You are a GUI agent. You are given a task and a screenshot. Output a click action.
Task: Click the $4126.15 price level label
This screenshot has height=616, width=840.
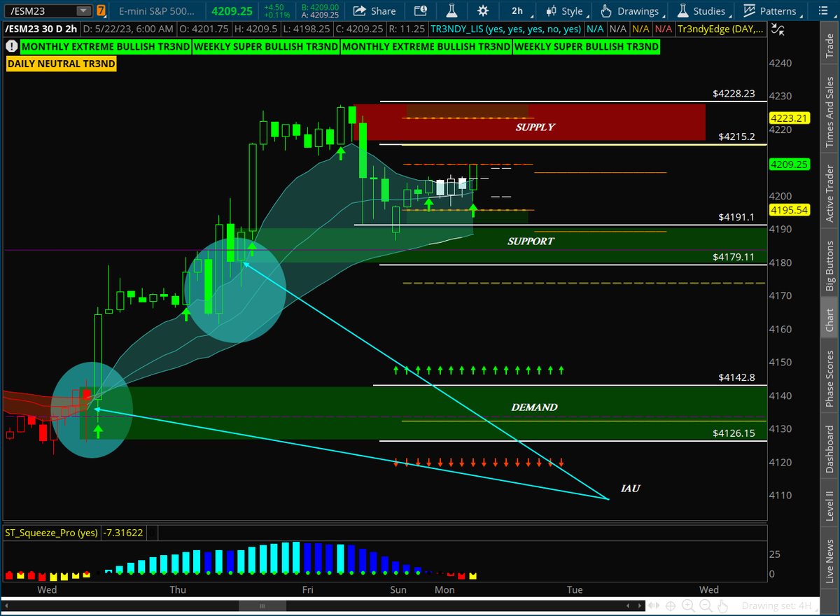point(734,433)
